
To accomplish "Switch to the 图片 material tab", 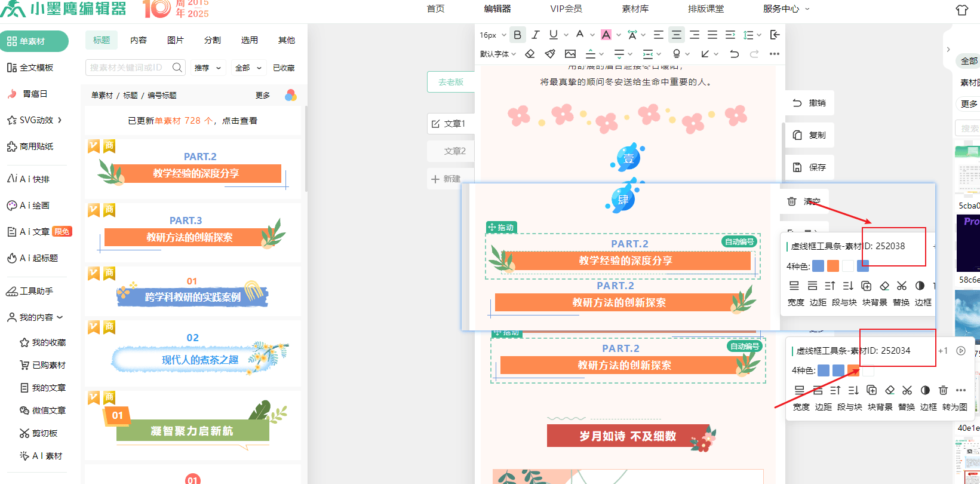I will (176, 40).
